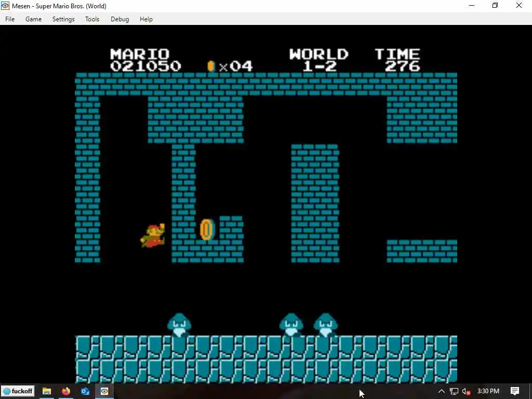This screenshot has width=532, height=399.
Task: Click the muted volume tray icon
Action: 466,391
